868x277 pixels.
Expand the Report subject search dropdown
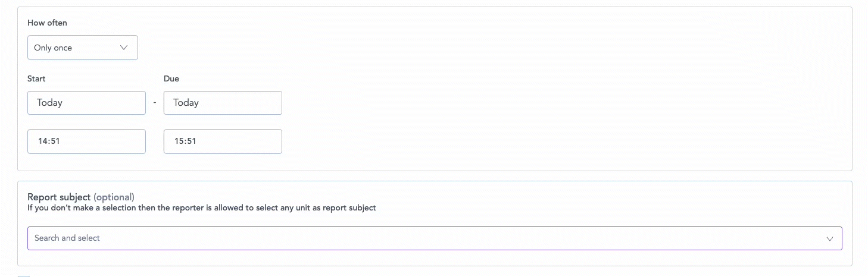(x=435, y=238)
